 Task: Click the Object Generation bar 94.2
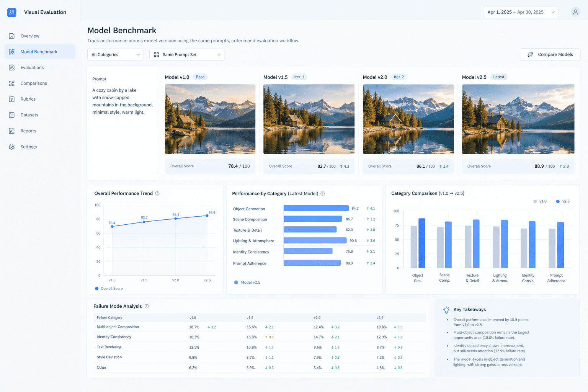pyautogui.click(x=316, y=208)
